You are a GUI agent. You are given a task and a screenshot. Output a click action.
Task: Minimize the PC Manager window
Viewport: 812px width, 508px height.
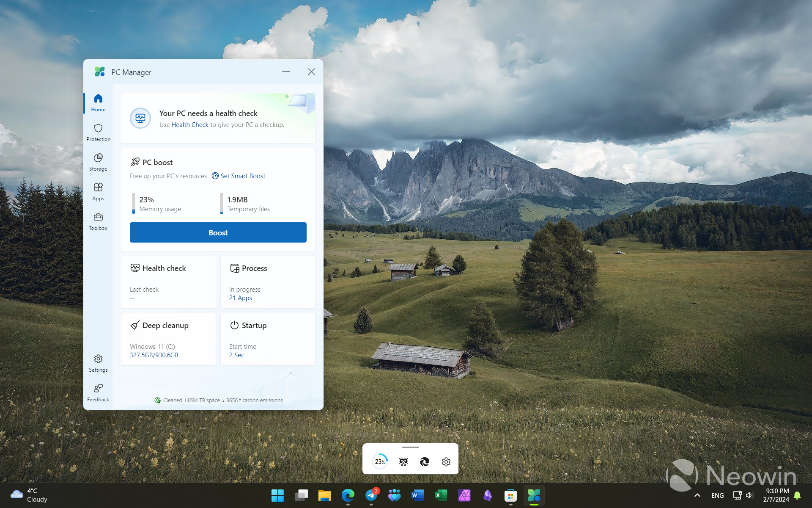[x=286, y=72]
